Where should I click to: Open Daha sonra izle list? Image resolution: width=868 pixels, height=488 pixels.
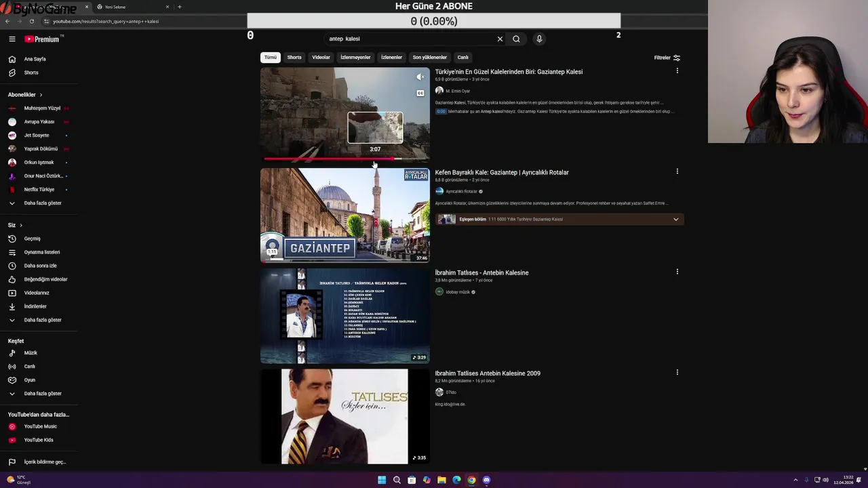tap(41, 266)
